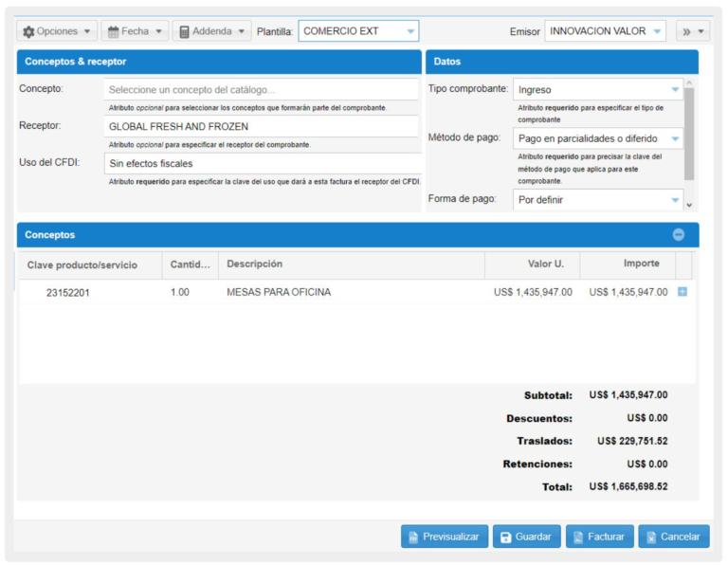Open the Opciones gear menu

click(x=57, y=31)
